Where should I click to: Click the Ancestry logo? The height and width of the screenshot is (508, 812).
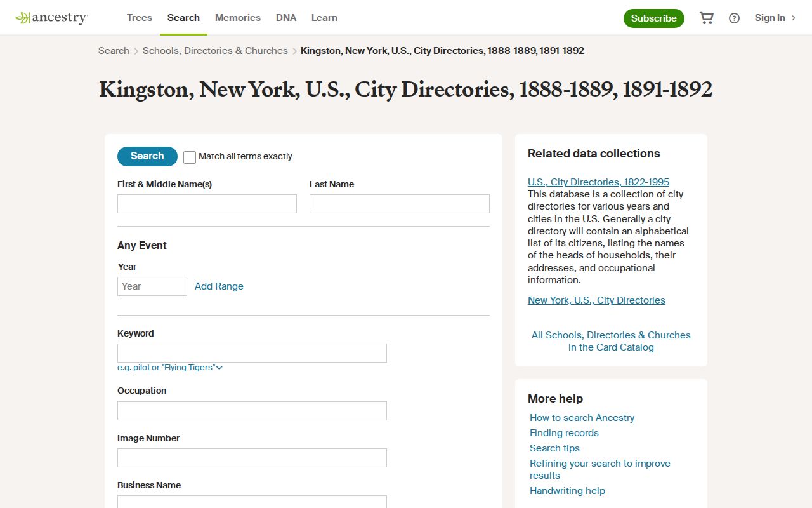[x=51, y=18]
